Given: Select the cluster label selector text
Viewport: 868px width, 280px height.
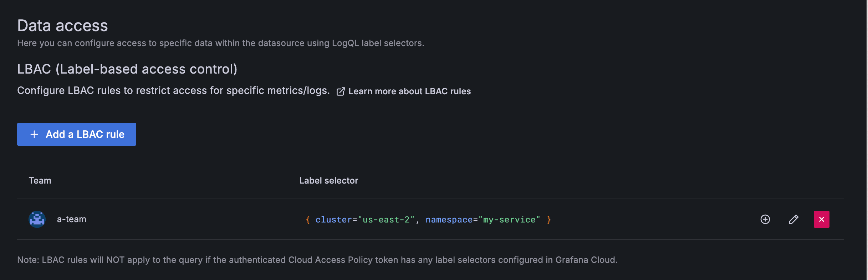Looking at the screenshot, I should (x=333, y=219).
